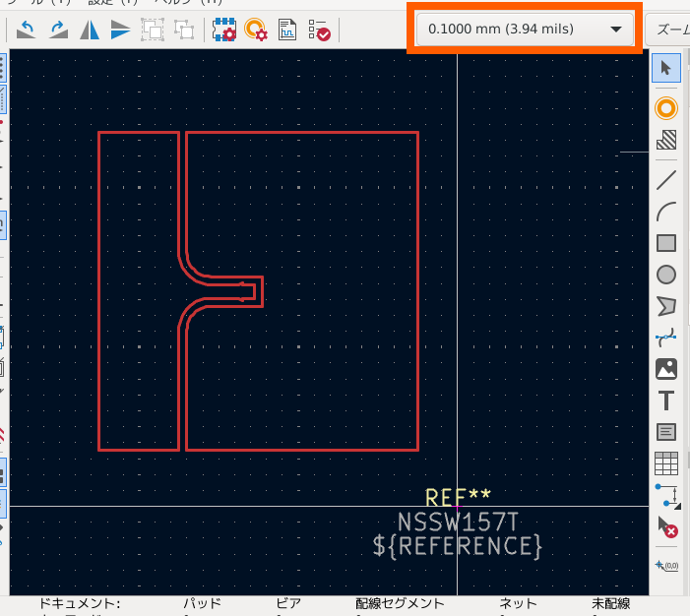
Task: Select the draw circle tool
Action: (666, 275)
